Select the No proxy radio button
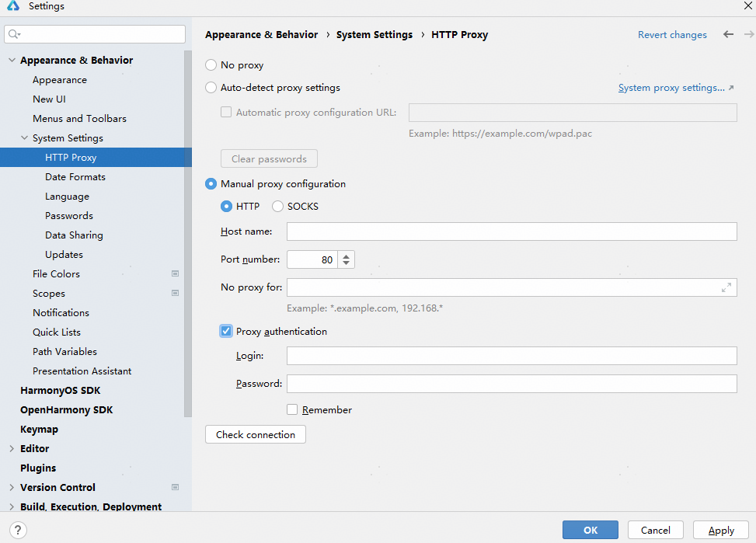Viewport: 756px width, 543px height. point(211,65)
